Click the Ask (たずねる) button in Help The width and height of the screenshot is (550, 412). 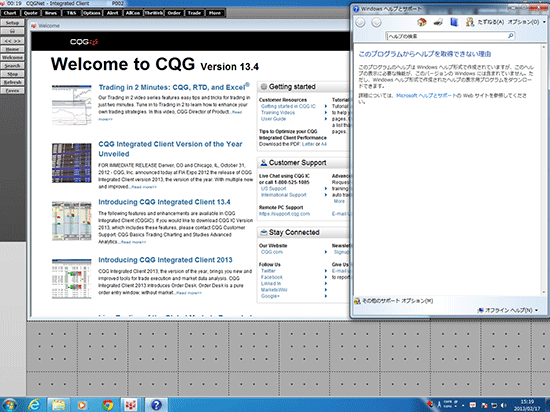click(485, 22)
